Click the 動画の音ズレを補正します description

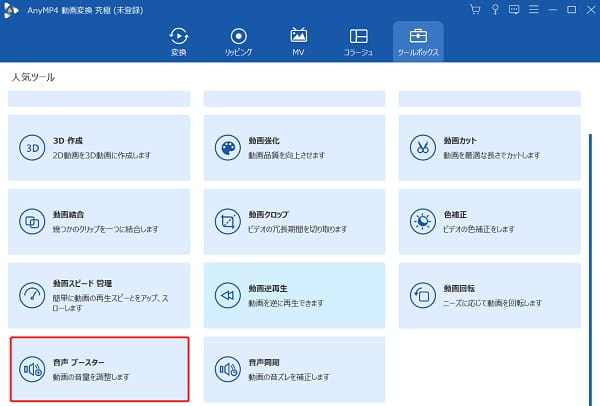tap(289, 377)
